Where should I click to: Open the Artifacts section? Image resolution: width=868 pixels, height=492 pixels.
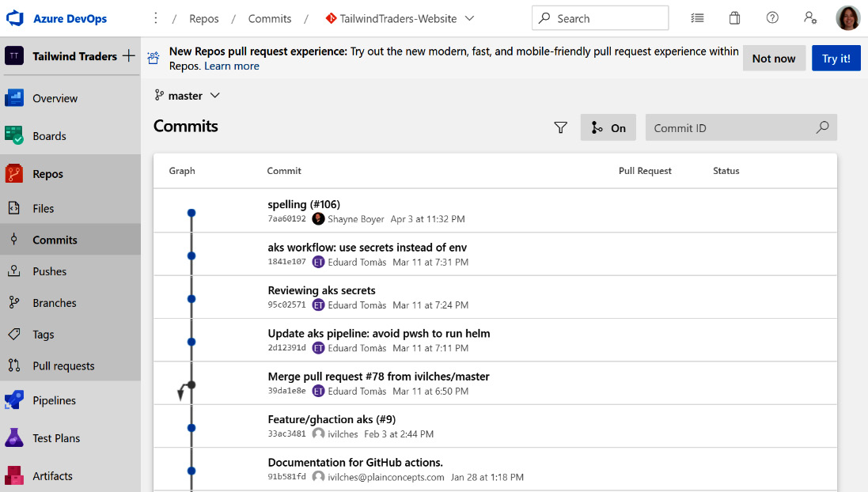coord(51,476)
